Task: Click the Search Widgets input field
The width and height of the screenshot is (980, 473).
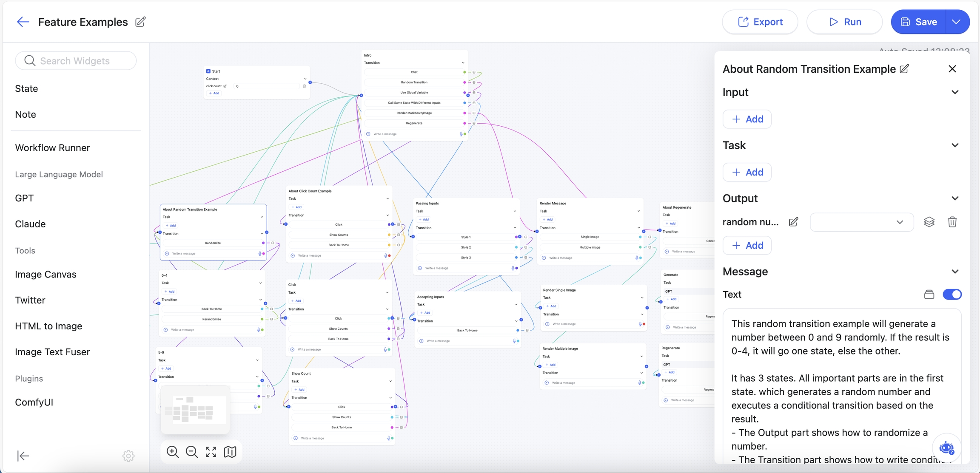Action: click(76, 61)
